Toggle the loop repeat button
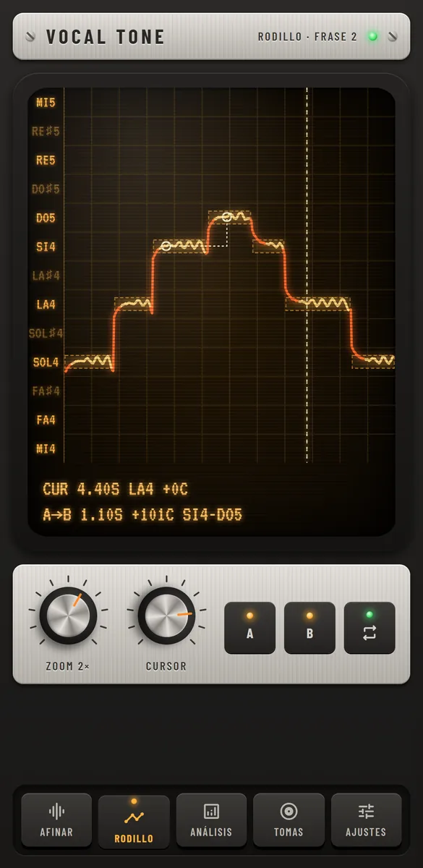Viewport: 423px width, 868px height. point(369,627)
